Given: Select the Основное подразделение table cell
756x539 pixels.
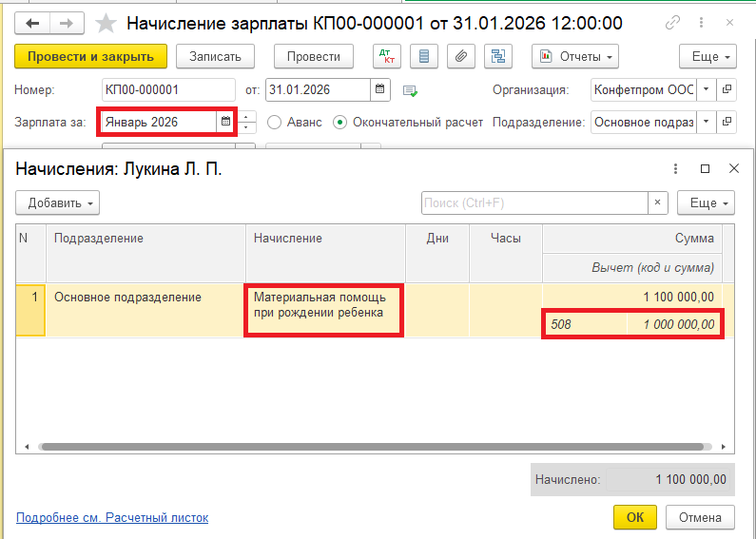Looking at the screenshot, I should click(145, 310).
